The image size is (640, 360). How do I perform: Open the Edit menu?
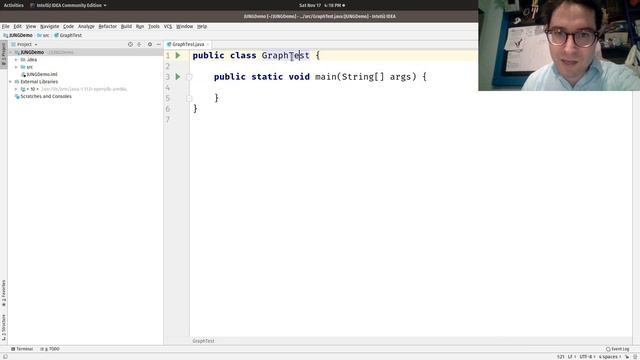point(17,26)
